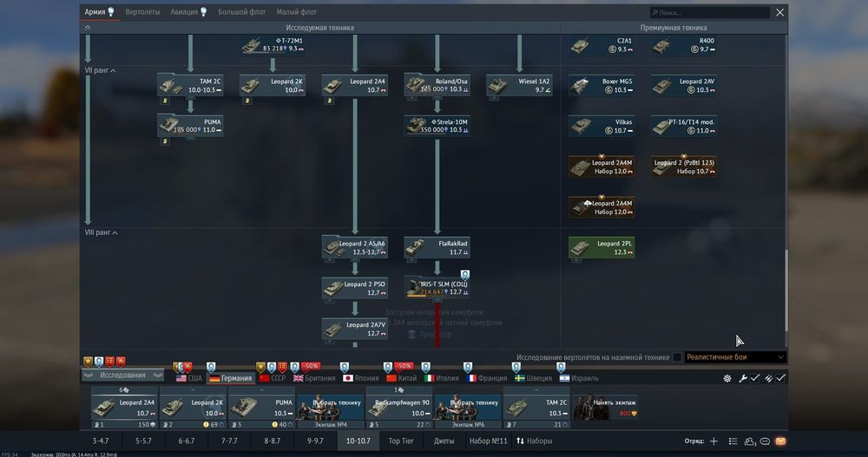Viewport: 868px width, 457px height.
Task: Switch to the Большой флот tab
Action: click(x=242, y=11)
